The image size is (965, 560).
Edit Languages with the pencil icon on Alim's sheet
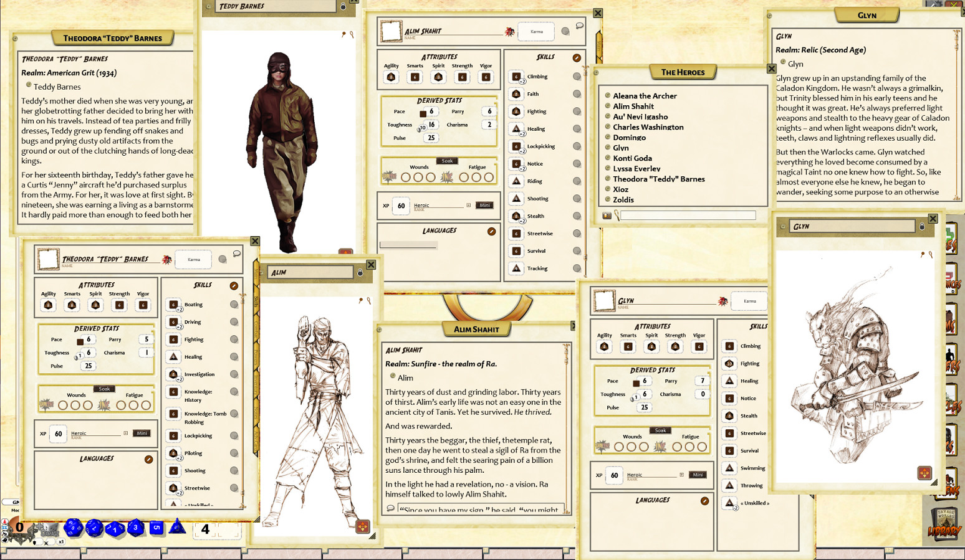(491, 230)
